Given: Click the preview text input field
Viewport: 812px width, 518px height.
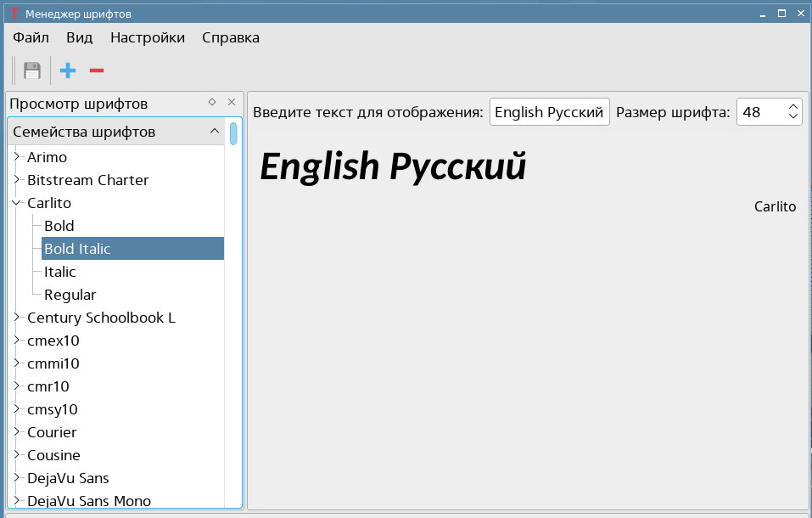Looking at the screenshot, I should [x=549, y=112].
